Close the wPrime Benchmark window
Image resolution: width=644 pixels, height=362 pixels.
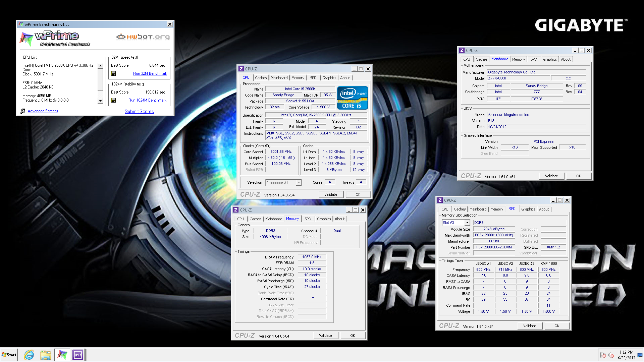170,24
